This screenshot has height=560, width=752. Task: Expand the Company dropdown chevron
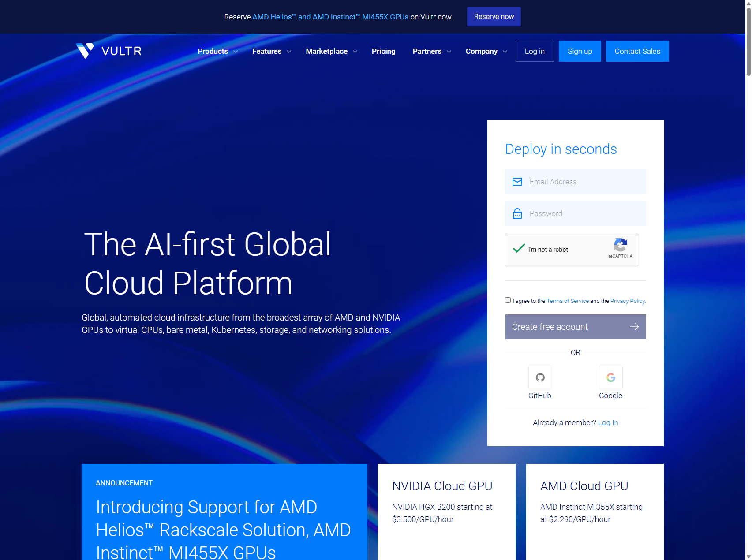(505, 52)
